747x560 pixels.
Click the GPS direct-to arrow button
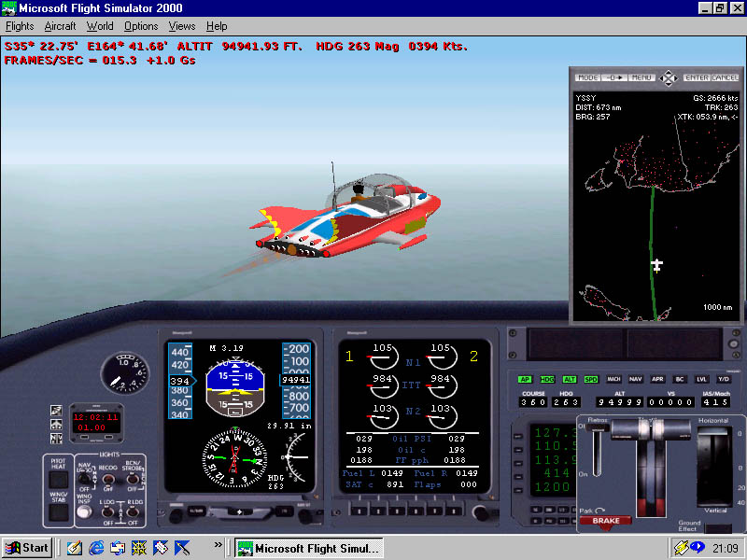coord(614,77)
